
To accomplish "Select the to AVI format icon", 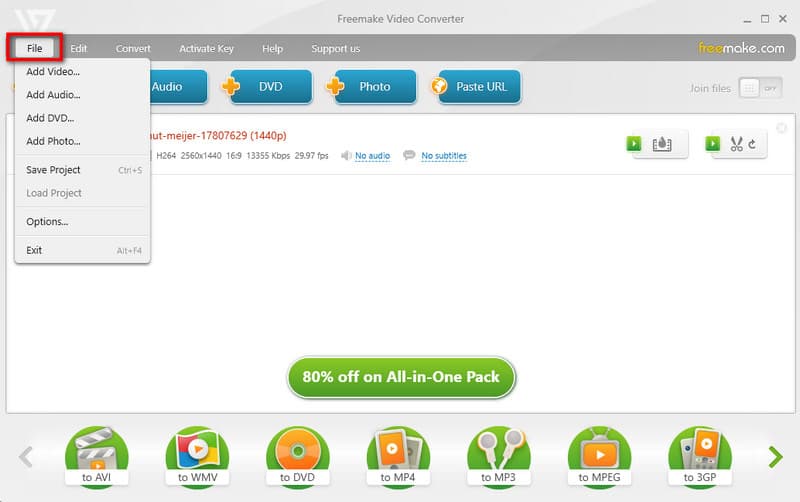I will (96, 457).
